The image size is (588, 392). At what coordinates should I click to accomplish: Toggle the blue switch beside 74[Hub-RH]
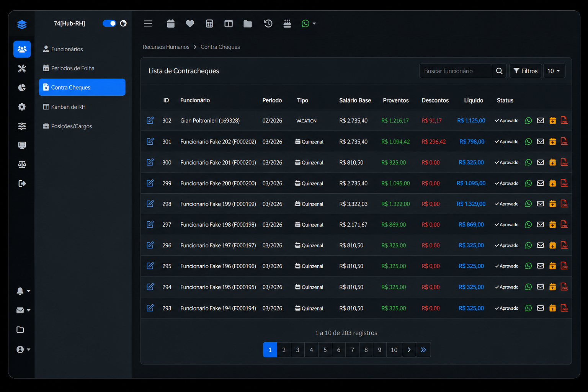click(x=109, y=23)
